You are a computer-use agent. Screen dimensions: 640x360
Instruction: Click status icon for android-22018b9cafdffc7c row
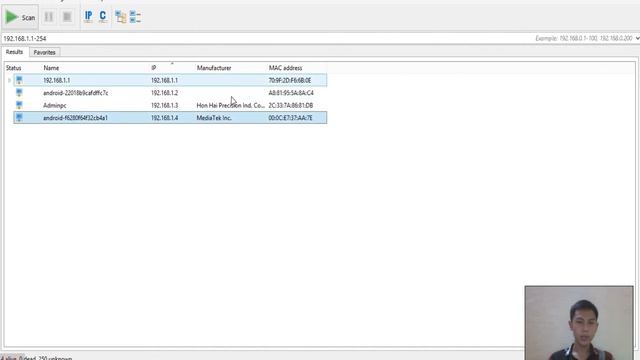tap(19, 93)
